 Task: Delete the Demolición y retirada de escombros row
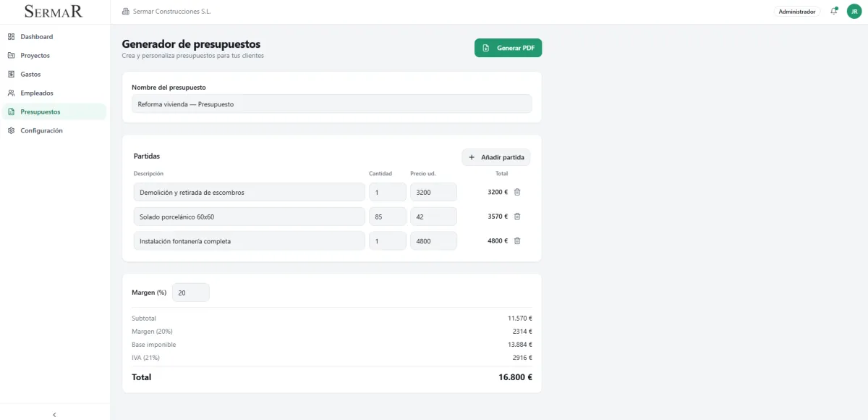(517, 192)
